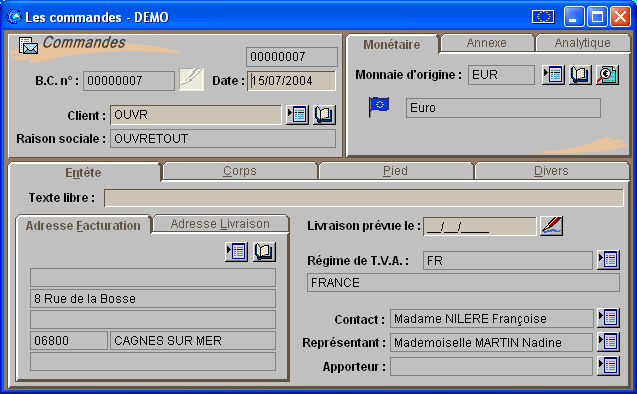
Task: Click the city field CAGNES SUR MER
Action: (193, 340)
